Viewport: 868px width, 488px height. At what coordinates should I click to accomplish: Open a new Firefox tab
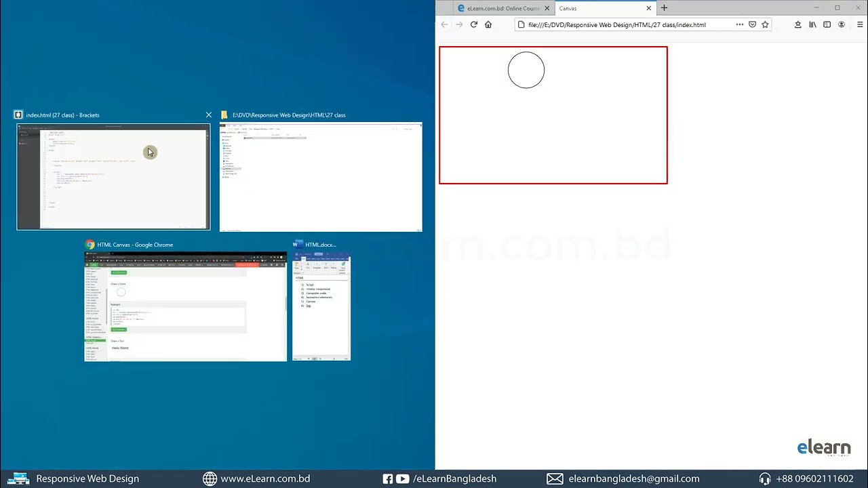664,8
